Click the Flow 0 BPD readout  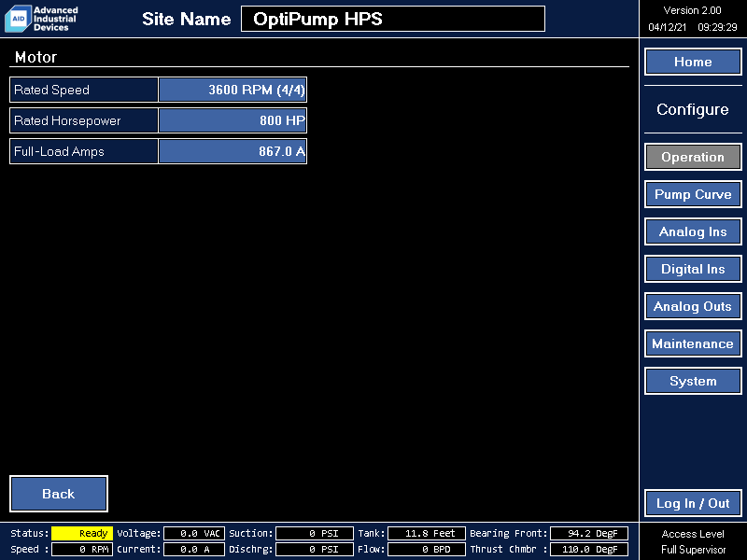pos(427,549)
